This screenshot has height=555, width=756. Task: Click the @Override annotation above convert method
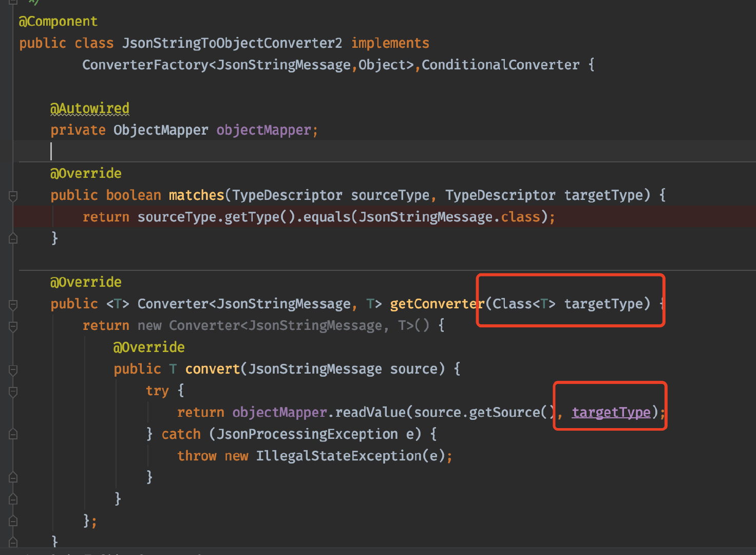tap(149, 347)
